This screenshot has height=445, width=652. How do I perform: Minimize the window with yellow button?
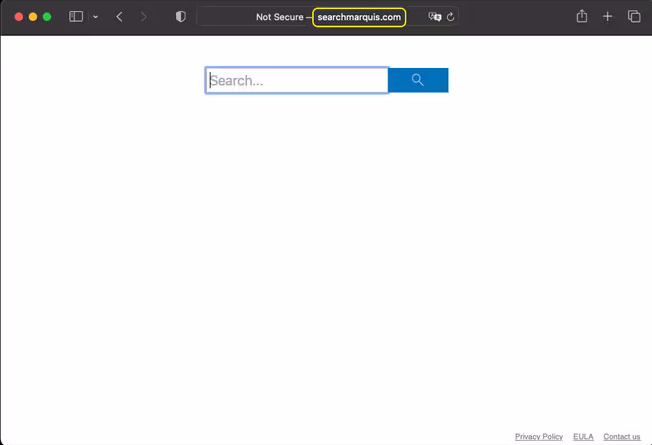click(x=33, y=17)
